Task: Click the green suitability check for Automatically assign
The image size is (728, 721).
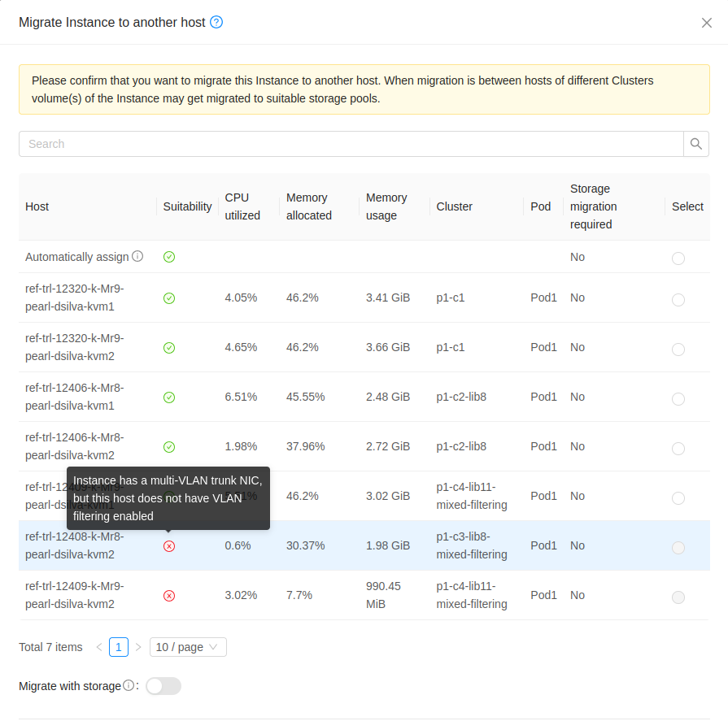Action: point(169,257)
